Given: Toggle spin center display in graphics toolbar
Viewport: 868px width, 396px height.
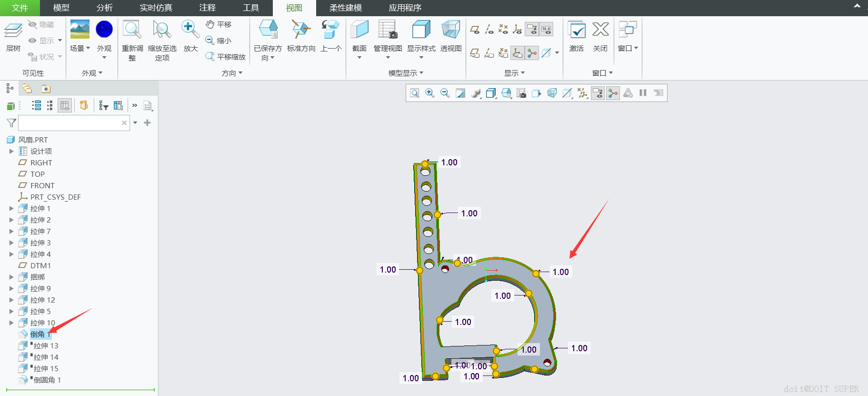Looking at the screenshot, I should point(613,93).
